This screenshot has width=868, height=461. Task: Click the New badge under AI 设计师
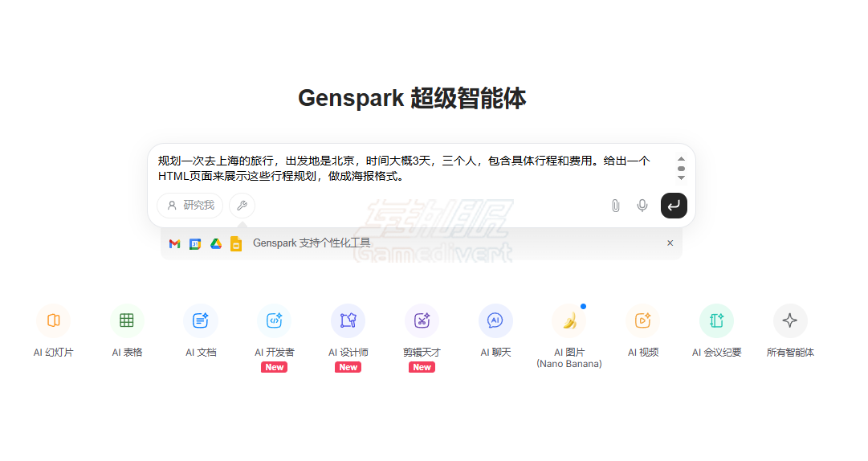pyautogui.click(x=348, y=368)
